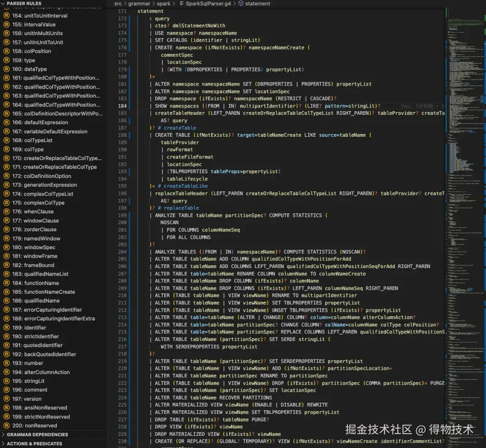The width and height of the screenshot is (486, 448).
Task: Click rule icon beside 155: intervalValue
Action: coord(6,24)
